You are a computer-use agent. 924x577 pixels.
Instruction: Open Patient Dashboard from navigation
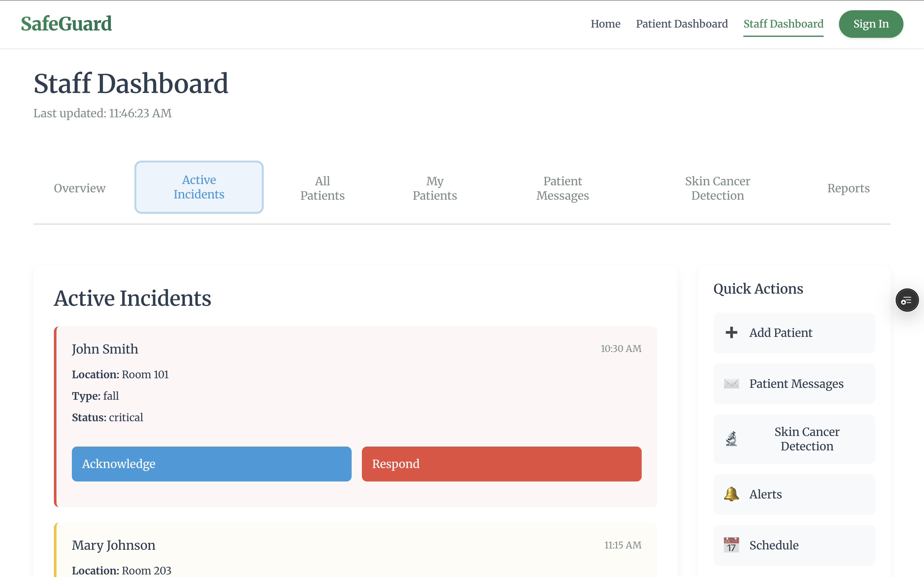pyautogui.click(x=681, y=24)
